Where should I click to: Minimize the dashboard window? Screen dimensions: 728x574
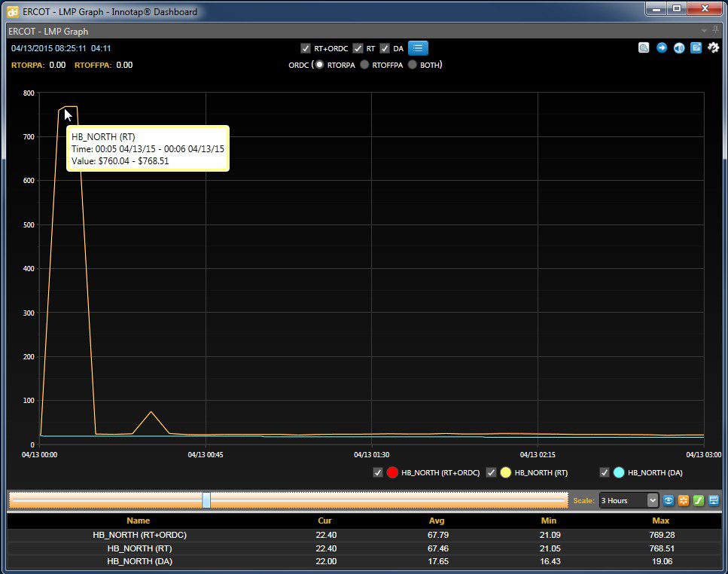click(x=656, y=8)
